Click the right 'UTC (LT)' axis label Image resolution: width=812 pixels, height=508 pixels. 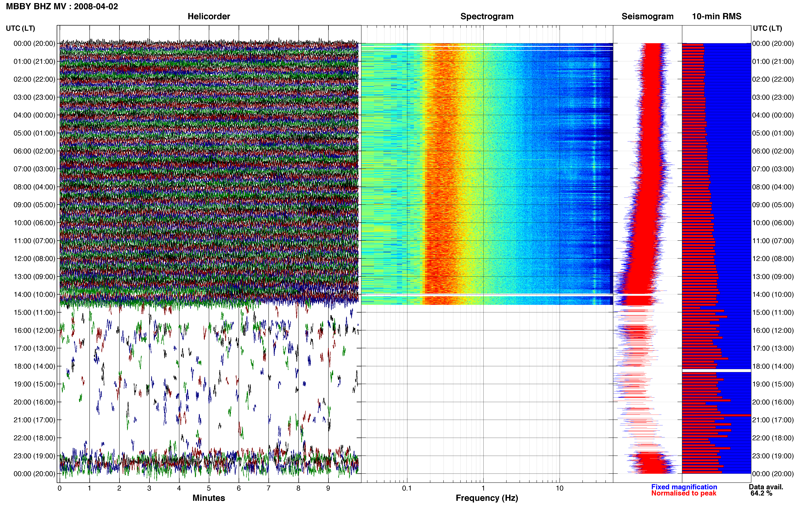click(x=767, y=28)
